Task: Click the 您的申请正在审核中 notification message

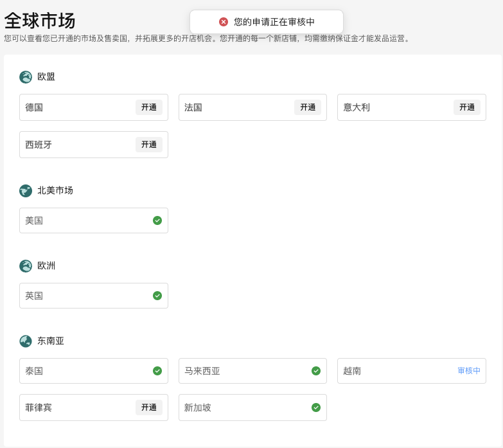Action: click(x=274, y=22)
